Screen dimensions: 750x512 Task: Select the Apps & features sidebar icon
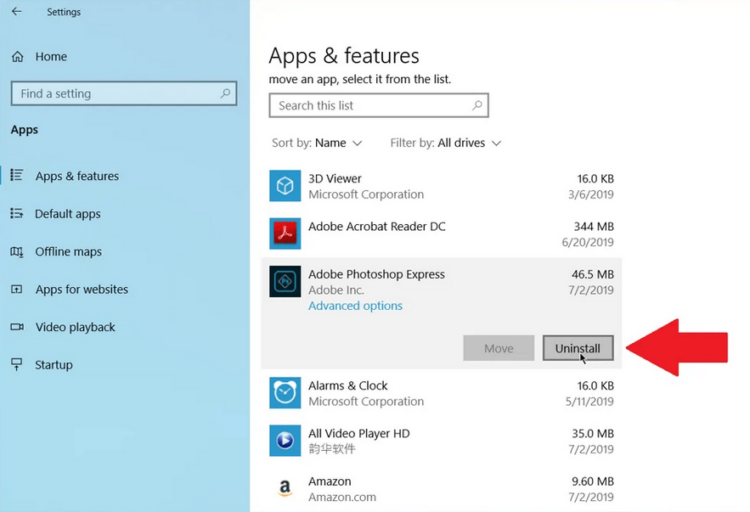(x=17, y=175)
